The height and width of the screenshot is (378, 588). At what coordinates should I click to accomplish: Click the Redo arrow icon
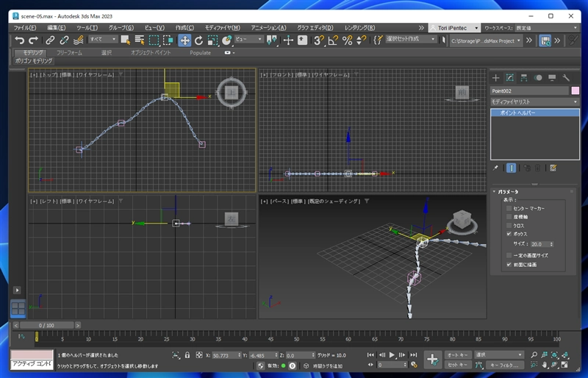pyautogui.click(x=33, y=40)
